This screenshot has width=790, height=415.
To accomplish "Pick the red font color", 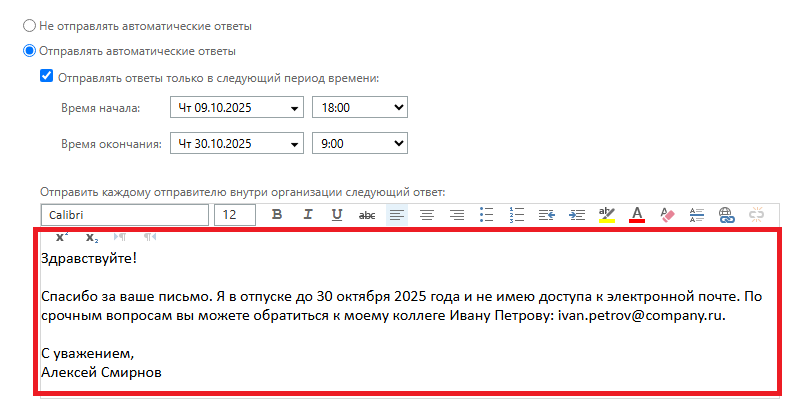I will pyautogui.click(x=637, y=215).
